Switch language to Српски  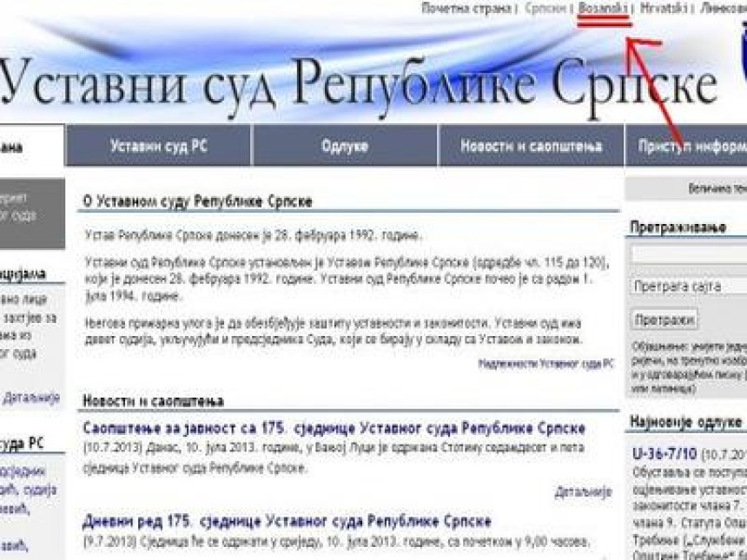545,9
